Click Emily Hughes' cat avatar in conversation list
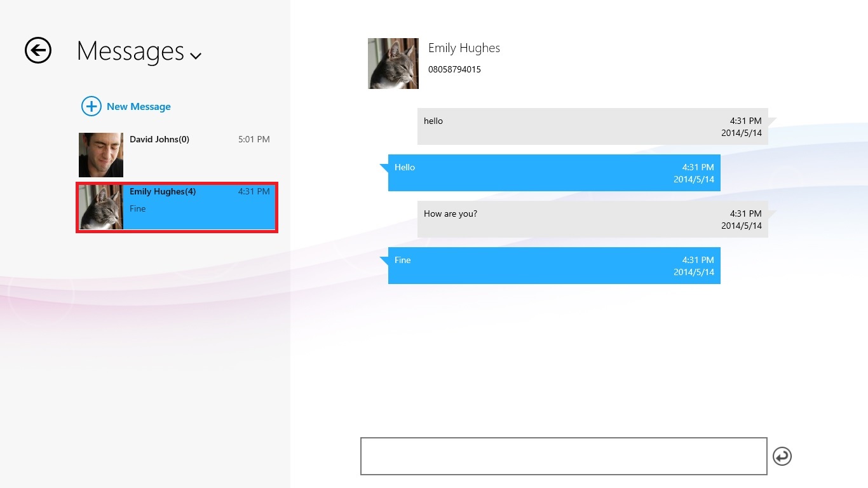Image resolution: width=868 pixels, height=488 pixels. tap(101, 207)
